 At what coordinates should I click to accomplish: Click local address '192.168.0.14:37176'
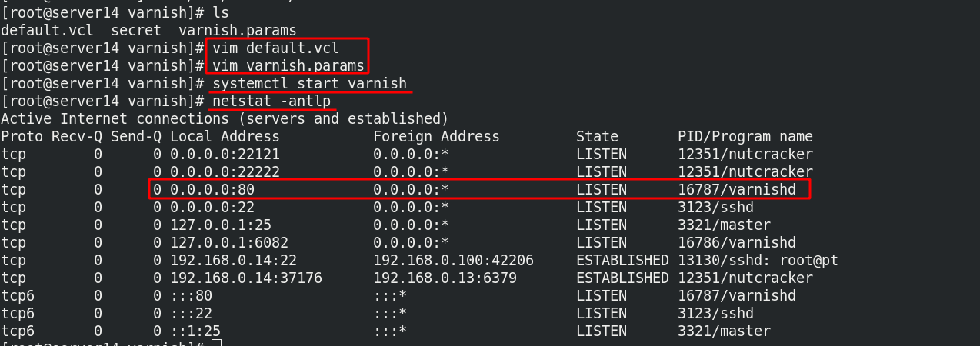tap(246, 278)
